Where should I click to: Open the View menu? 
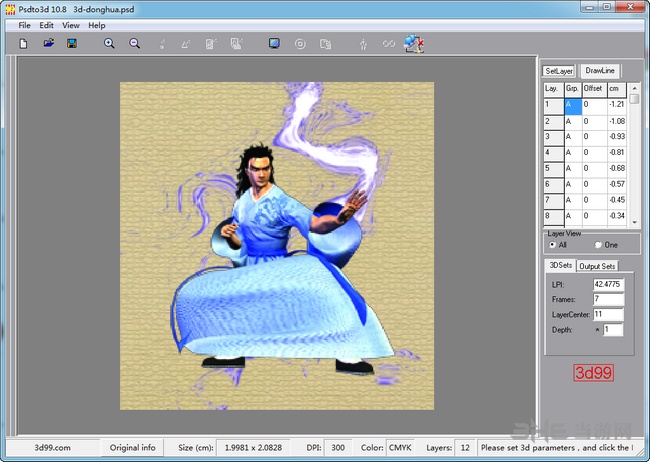click(71, 25)
